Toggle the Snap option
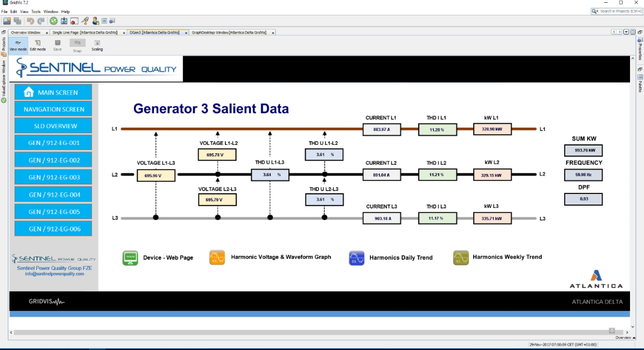This screenshot has height=350, width=644. pyautogui.click(x=77, y=46)
